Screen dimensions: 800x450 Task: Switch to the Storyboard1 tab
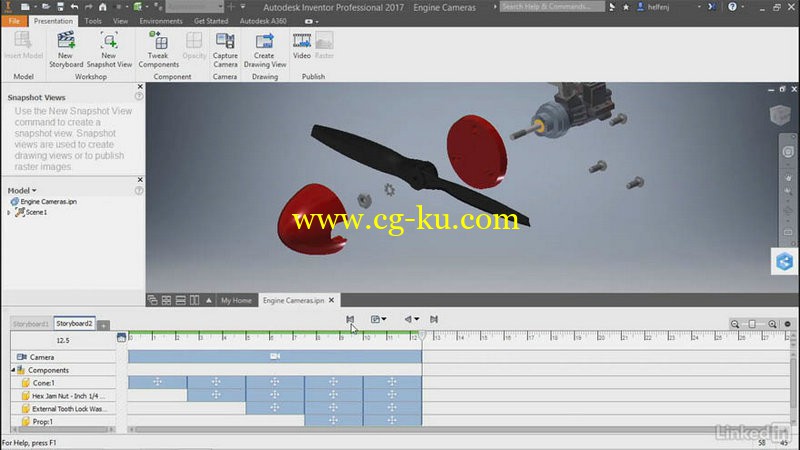point(31,324)
